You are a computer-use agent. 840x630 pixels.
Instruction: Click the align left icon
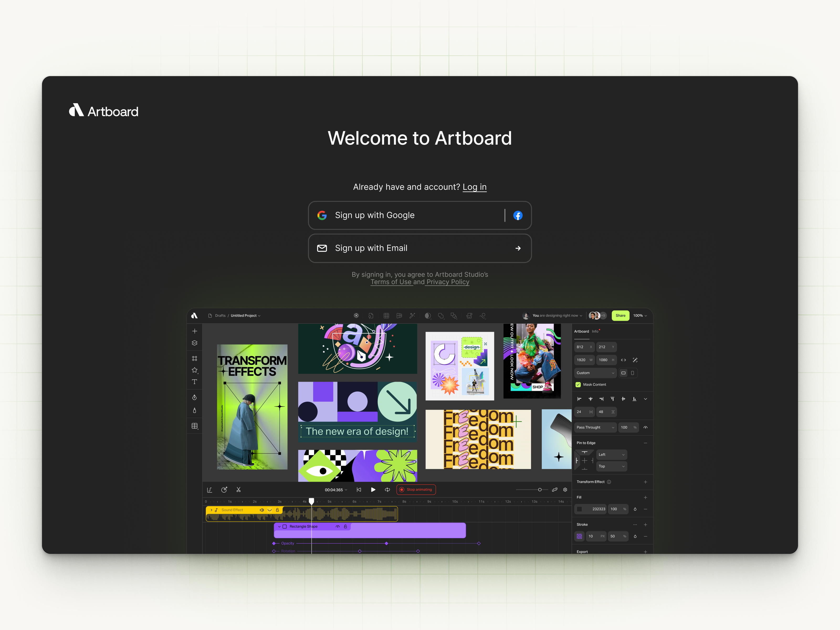(579, 399)
